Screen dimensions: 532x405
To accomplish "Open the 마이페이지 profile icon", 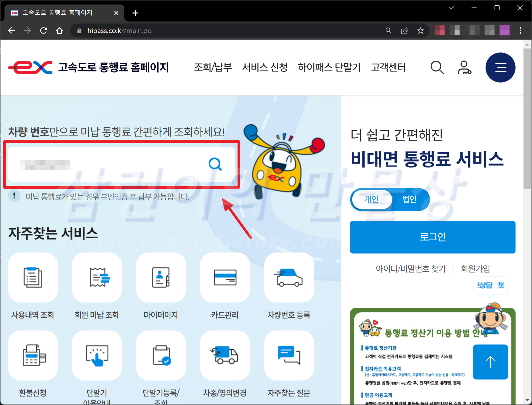I will [x=161, y=277].
